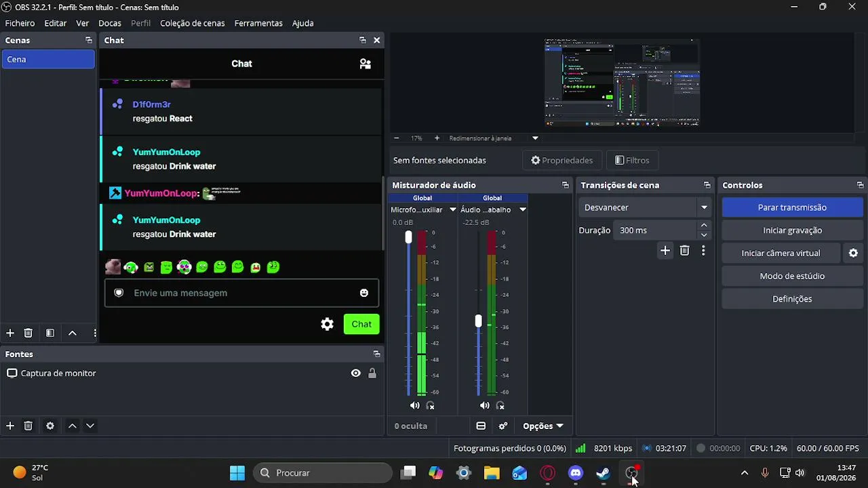This screenshot has height=488, width=868.
Task: Toggle headphone monitoring for Áudio channel
Action: tap(500, 405)
